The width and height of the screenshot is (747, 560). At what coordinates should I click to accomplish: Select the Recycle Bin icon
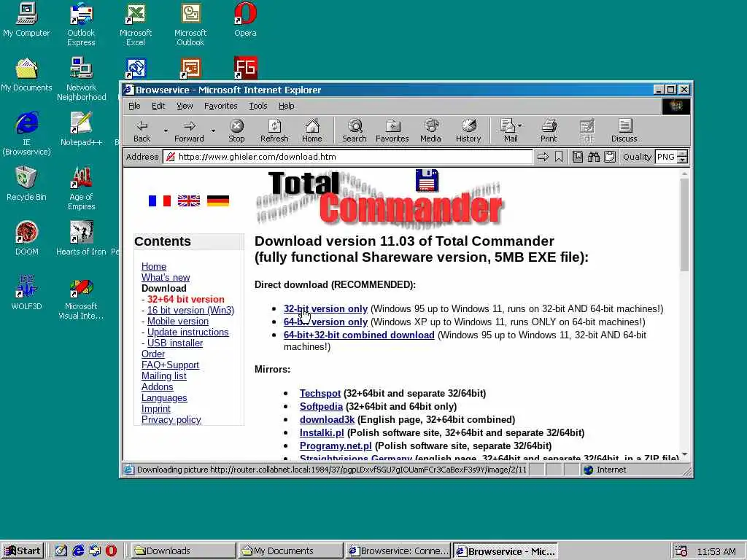pyautogui.click(x=27, y=183)
